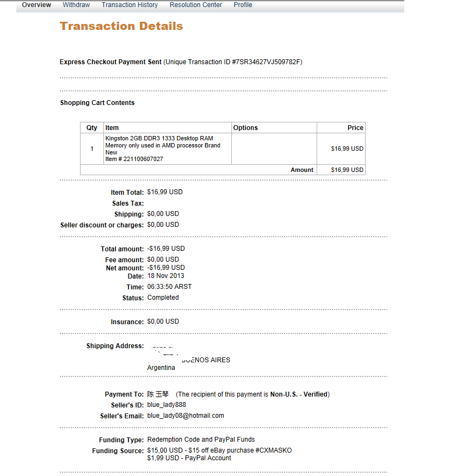This screenshot has width=475, height=476.
Task: Open the Resolution Center tab
Action: 196,5
